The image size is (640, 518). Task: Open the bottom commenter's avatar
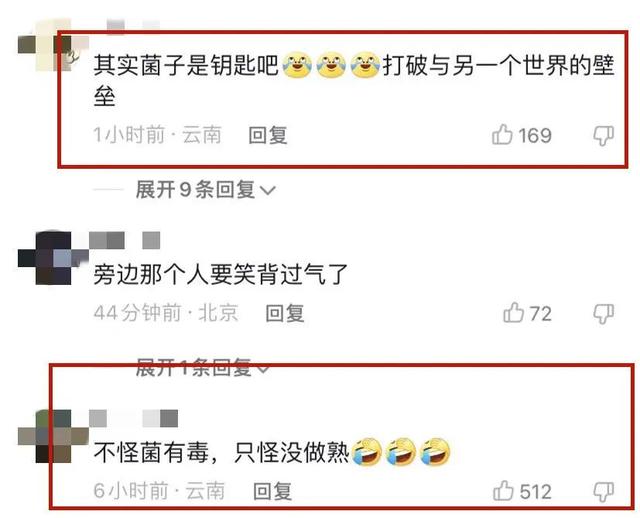pos(53,436)
